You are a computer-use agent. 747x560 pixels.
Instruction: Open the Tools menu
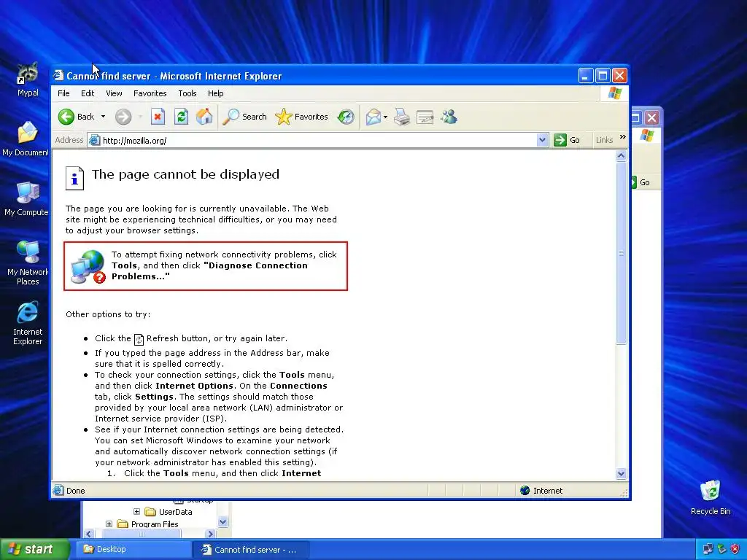(x=187, y=93)
